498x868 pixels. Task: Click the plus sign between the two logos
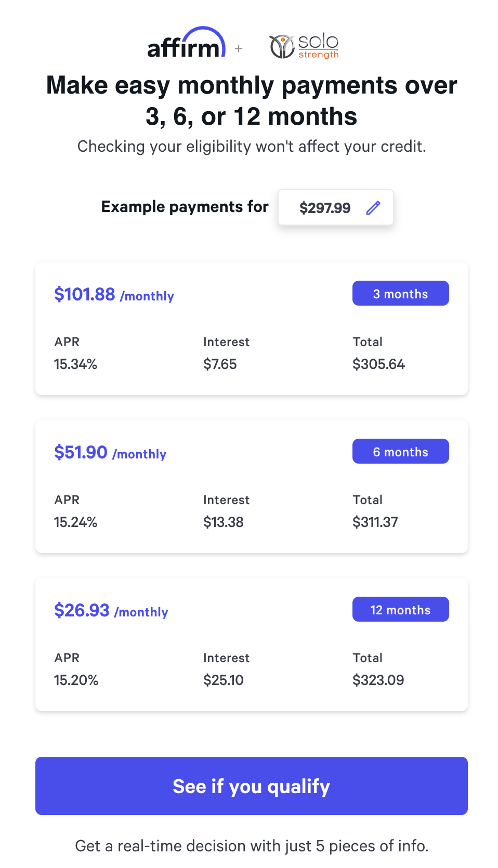click(x=239, y=49)
